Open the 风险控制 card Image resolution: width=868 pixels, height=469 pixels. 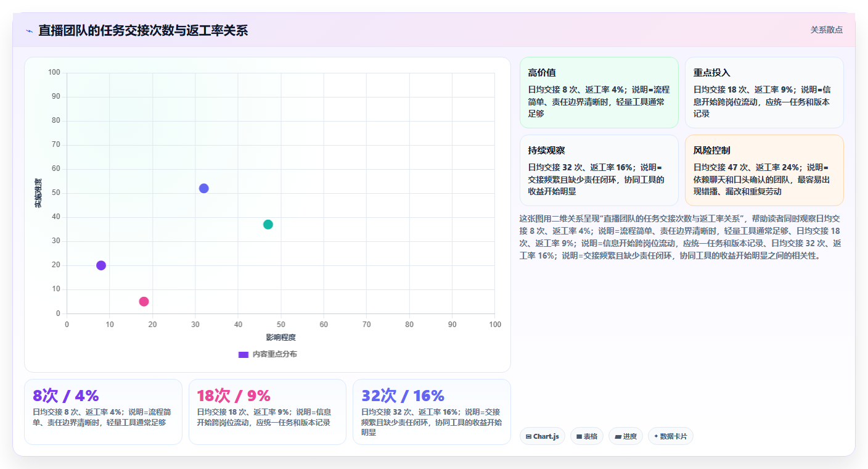[x=764, y=170]
